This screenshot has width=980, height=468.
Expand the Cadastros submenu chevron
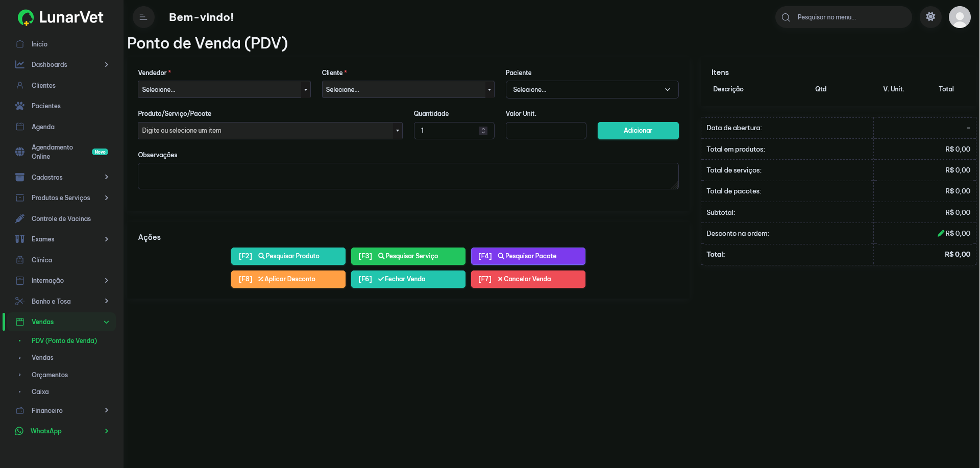pos(106,177)
